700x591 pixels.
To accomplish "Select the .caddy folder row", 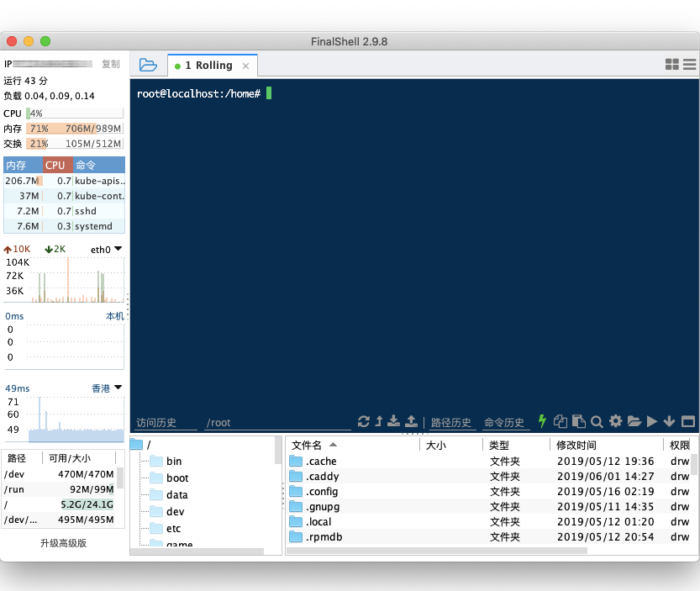I will [x=489, y=476].
